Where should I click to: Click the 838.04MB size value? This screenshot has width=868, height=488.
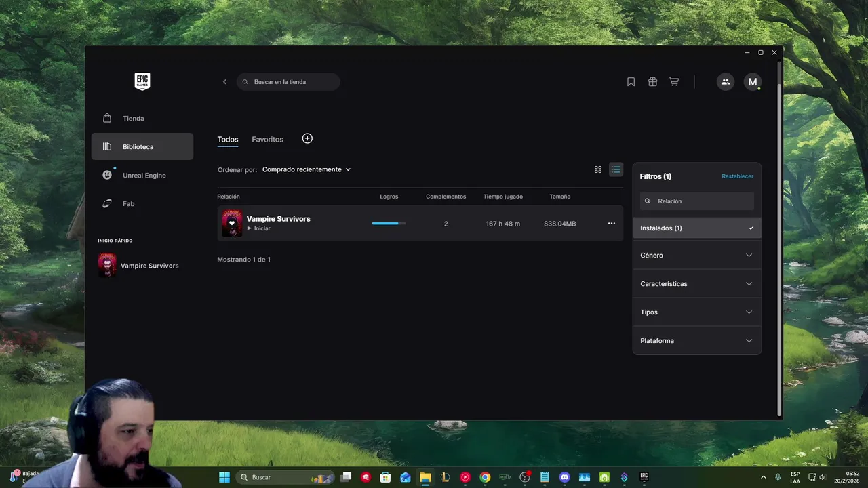coord(560,224)
